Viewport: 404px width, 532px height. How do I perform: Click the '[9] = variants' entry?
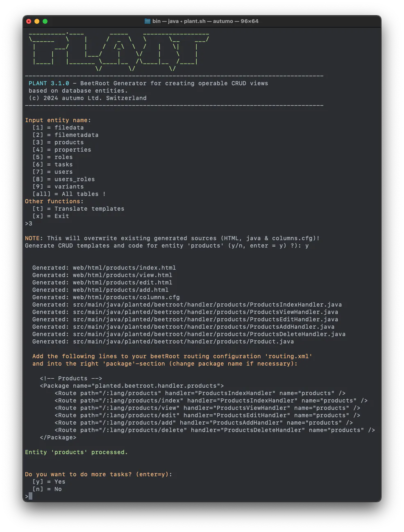pos(58,186)
